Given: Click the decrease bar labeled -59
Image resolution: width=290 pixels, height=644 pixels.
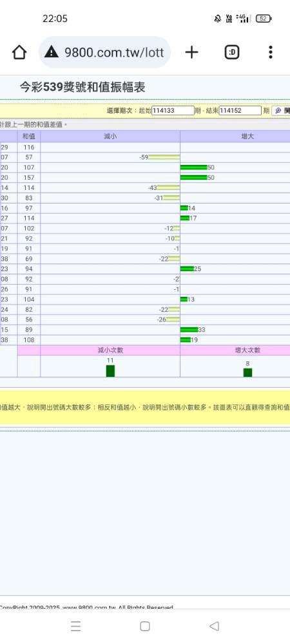Looking at the screenshot, I should (164, 157).
